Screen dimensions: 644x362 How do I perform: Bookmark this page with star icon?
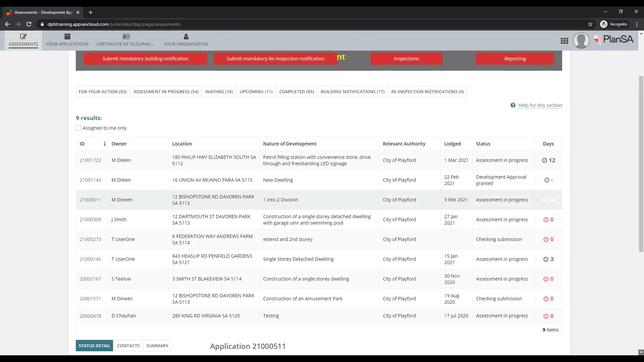coord(590,24)
